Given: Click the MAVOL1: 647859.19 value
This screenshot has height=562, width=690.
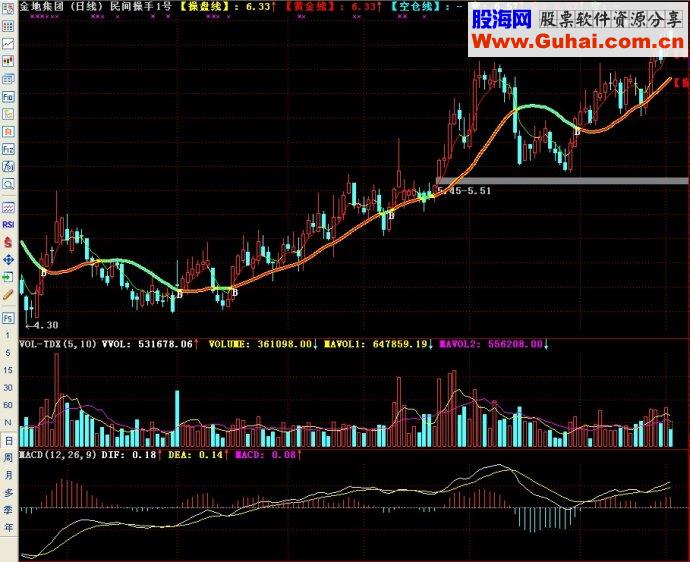Looking at the screenshot, I should [378, 344].
